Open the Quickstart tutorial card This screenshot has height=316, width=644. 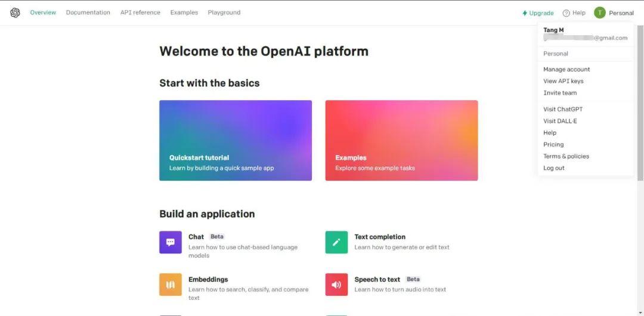pos(236,140)
